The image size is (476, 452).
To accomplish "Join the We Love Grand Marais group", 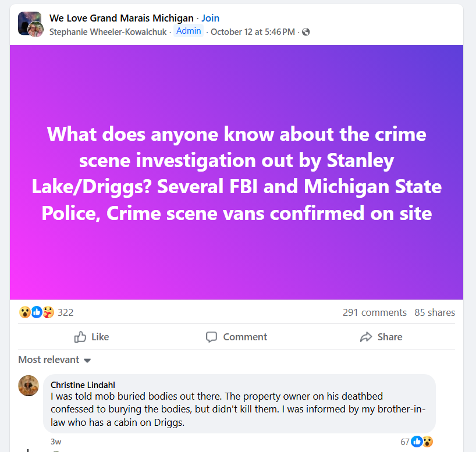I will coord(210,18).
